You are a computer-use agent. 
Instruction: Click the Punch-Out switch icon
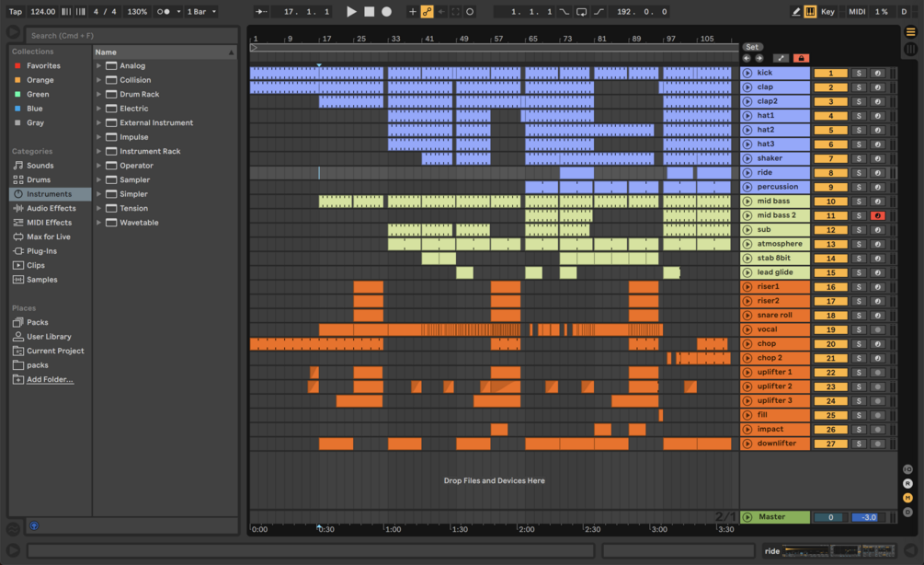pyautogui.click(x=599, y=11)
